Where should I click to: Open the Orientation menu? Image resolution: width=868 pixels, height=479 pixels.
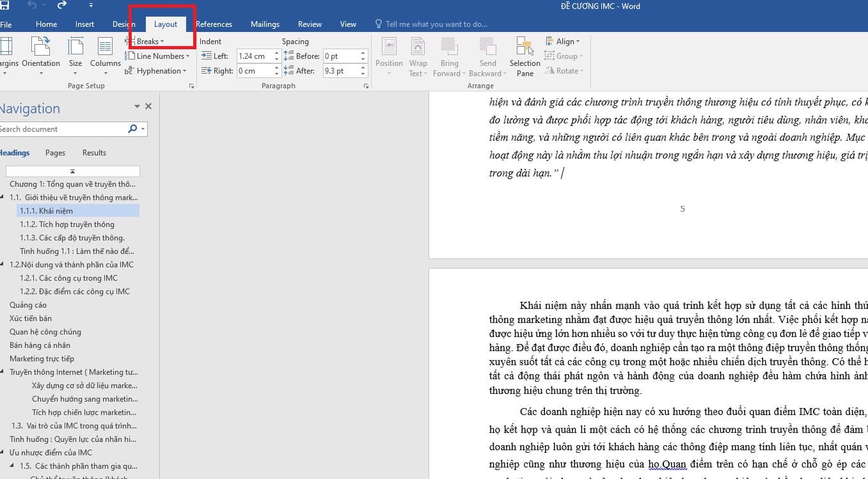(x=41, y=56)
